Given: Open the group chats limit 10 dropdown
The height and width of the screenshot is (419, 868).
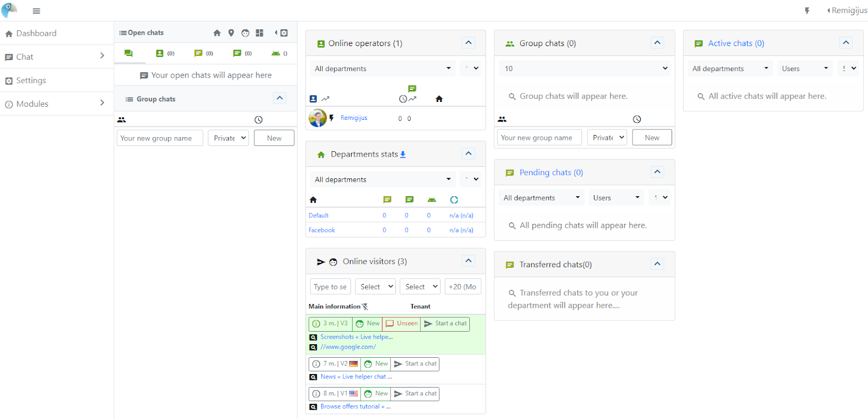Looking at the screenshot, I should pyautogui.click(x=585, y=68).
